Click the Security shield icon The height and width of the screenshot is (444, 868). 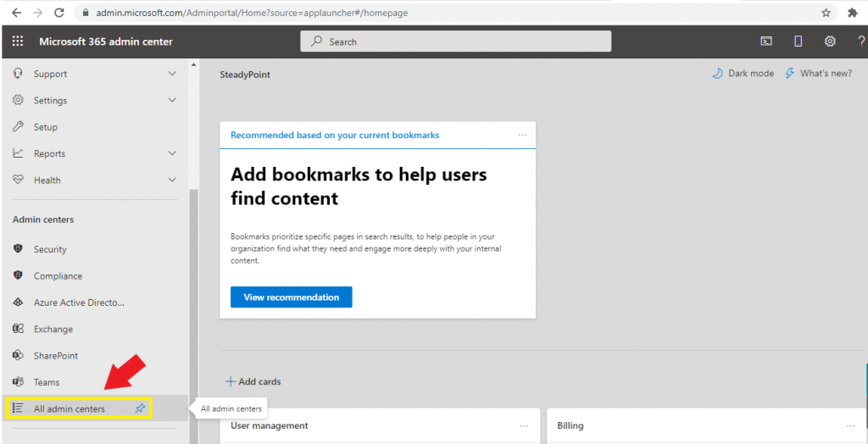point(18,249)
